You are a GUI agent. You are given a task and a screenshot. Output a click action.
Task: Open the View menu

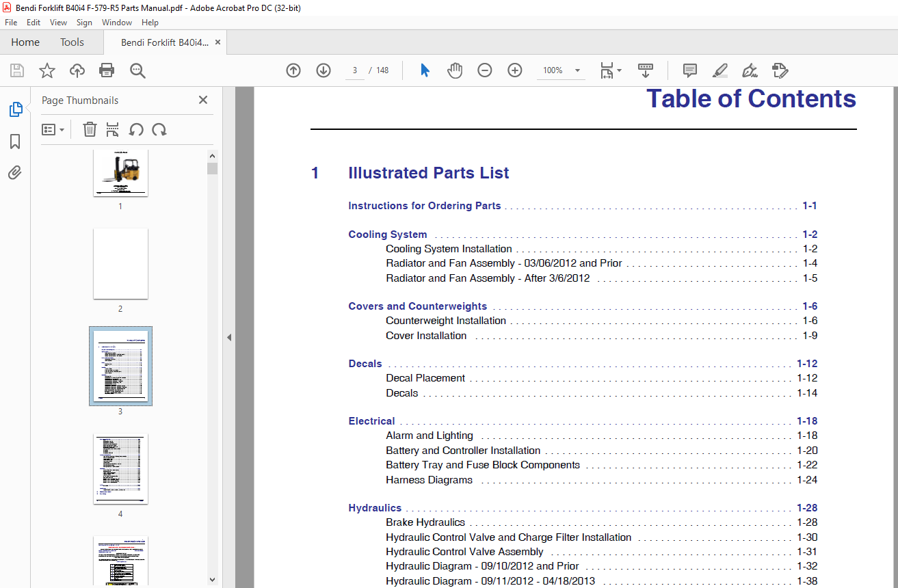58,23
